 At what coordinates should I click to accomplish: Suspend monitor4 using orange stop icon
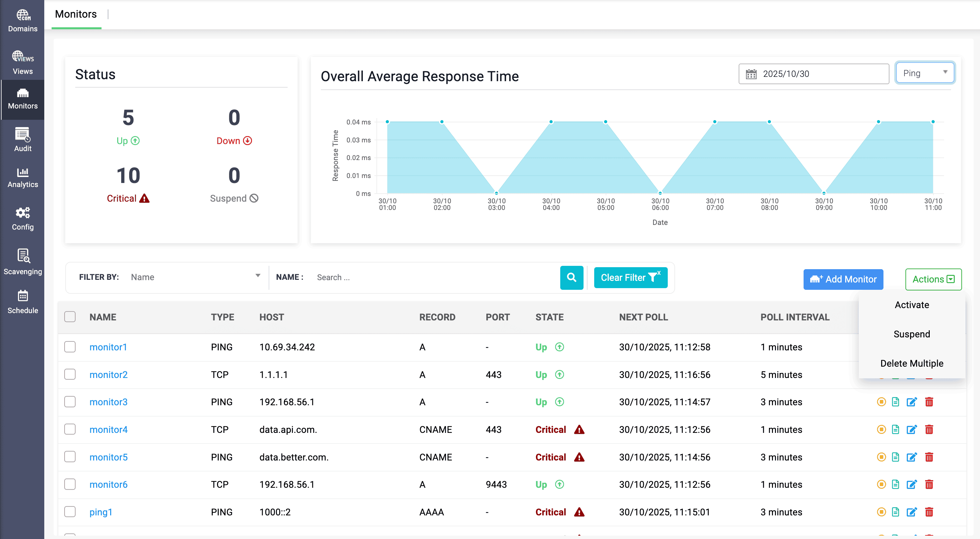click(x=881, y=430)
